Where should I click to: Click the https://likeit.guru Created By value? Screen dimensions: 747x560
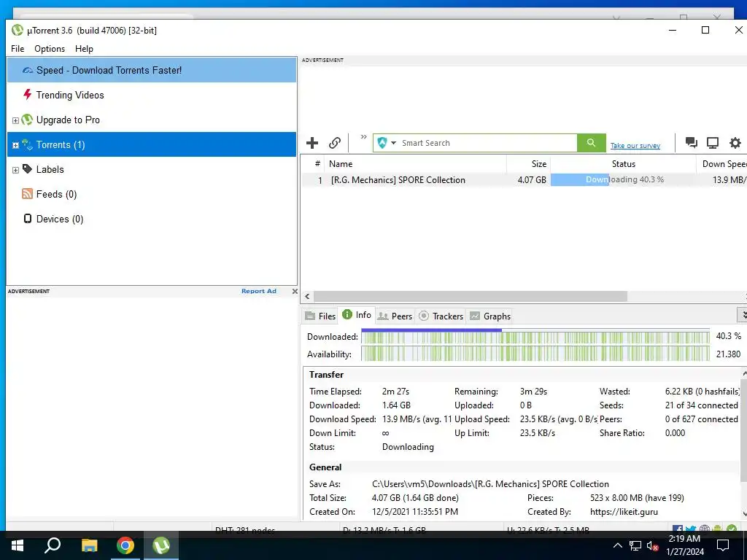624,512
